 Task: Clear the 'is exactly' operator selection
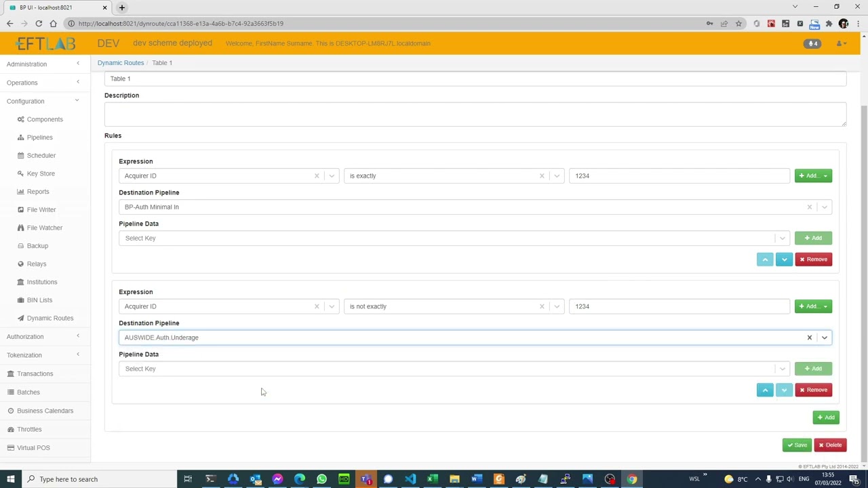(x=542, y=176)
